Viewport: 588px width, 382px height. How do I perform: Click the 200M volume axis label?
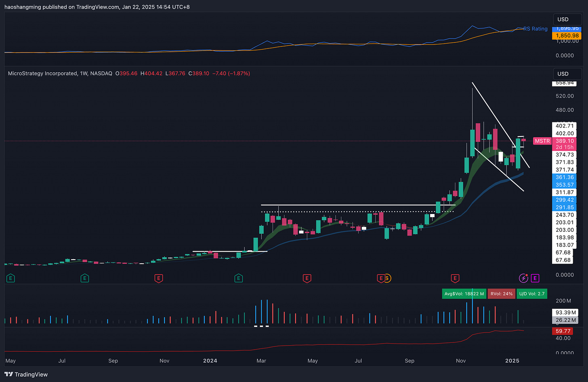pos(563,301)
